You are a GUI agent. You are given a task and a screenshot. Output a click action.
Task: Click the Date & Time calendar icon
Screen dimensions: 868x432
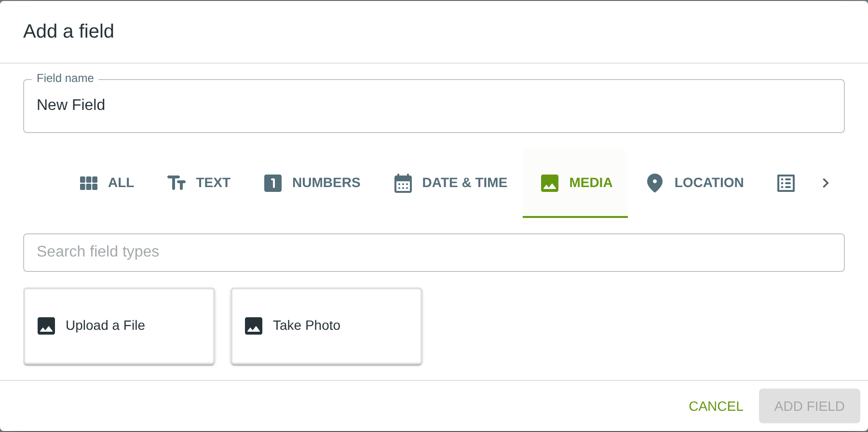click(403, 183)
